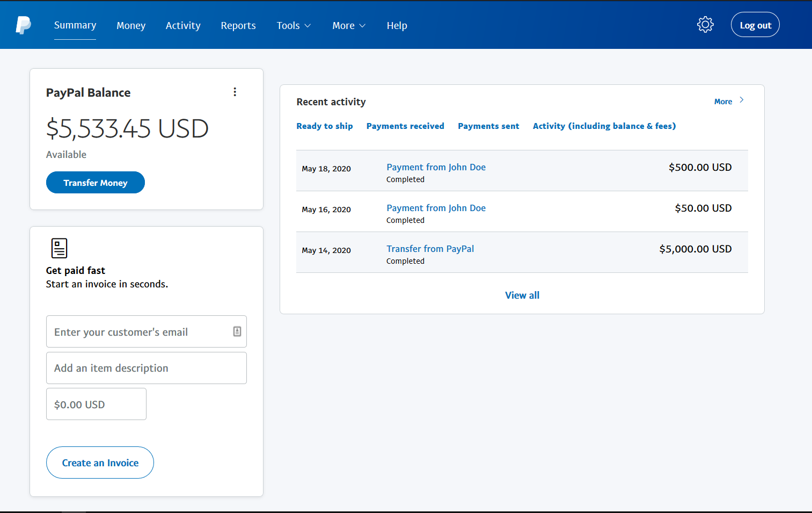Open the Money tab
The height and width of the screenshot is (513, 812).
[131, 26]
